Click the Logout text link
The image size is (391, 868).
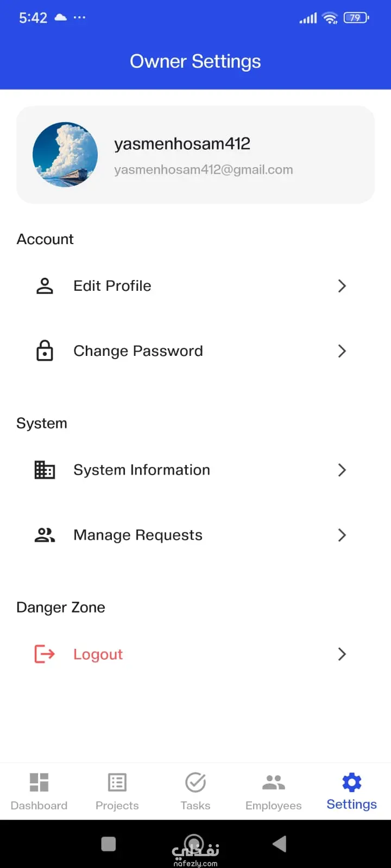coord(98,654)
